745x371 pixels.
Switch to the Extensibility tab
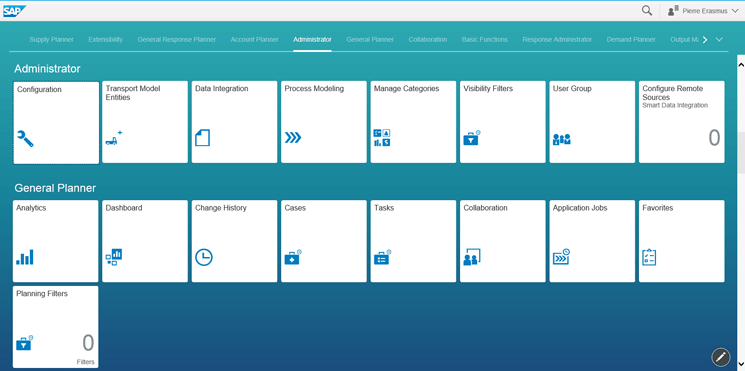tap(105, 39)
